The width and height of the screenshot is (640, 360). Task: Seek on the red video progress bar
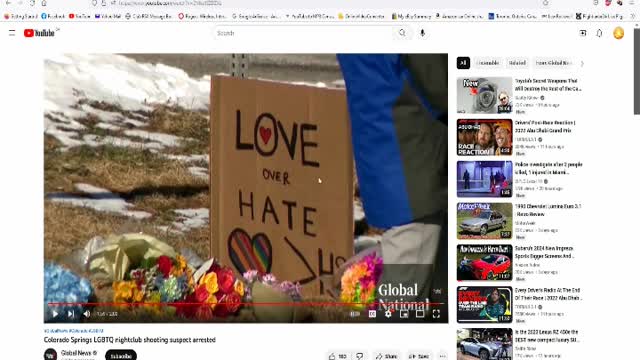tap(246, 304)
